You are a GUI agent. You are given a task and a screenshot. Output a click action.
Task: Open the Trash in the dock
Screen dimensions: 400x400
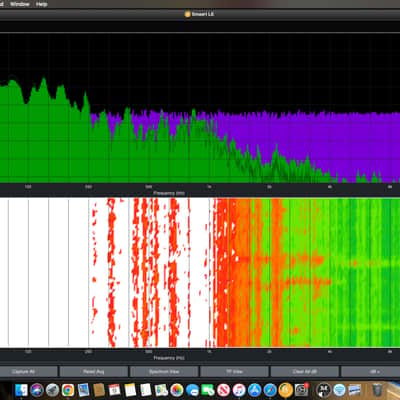coord(377,389)
